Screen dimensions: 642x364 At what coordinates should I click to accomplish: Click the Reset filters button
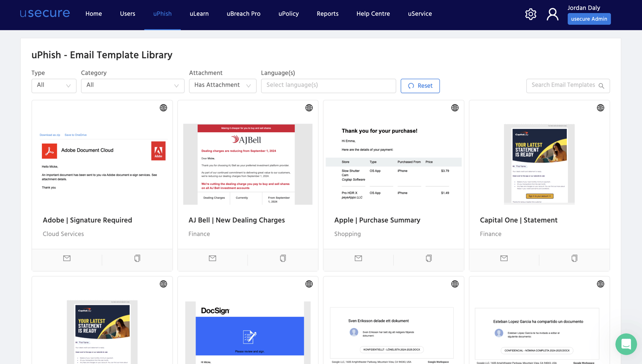click(x=420, y=86)
